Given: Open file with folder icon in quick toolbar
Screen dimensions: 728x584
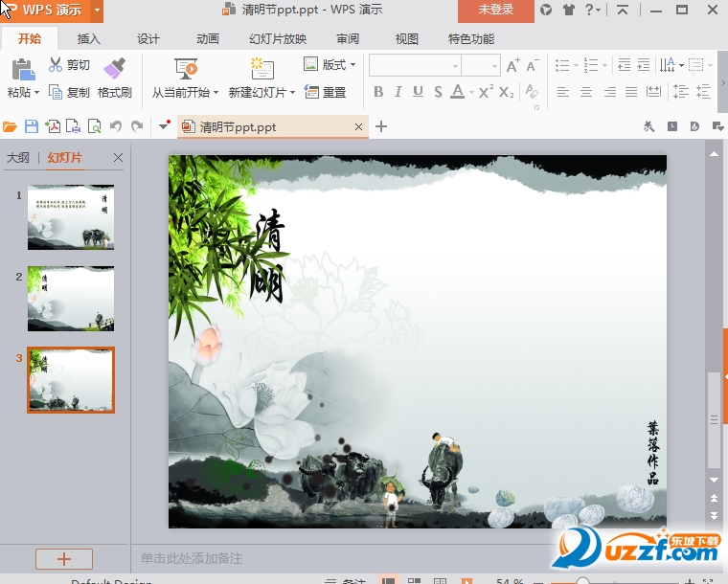Looking at the screenshot, I should coord(10,126).
